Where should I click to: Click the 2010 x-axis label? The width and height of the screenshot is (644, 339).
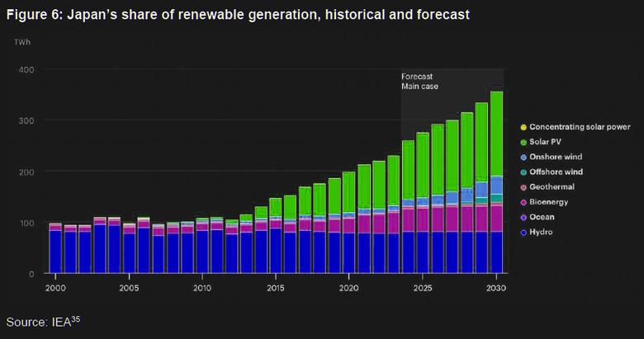pos(202,288)
